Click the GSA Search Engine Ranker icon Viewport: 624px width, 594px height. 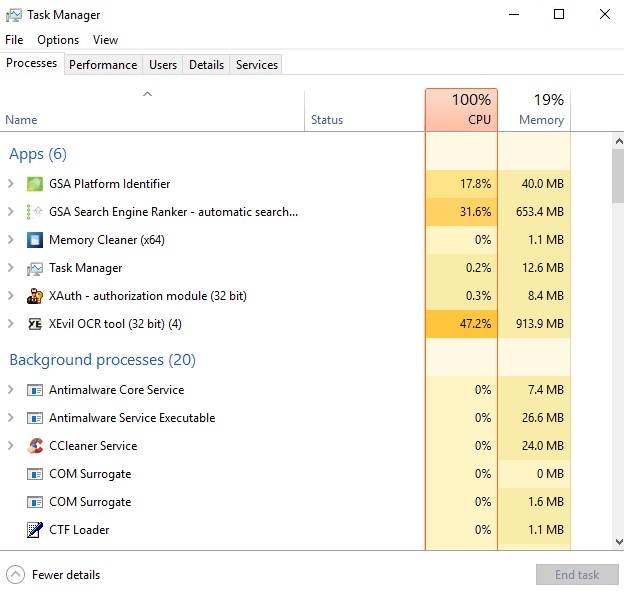35,212
